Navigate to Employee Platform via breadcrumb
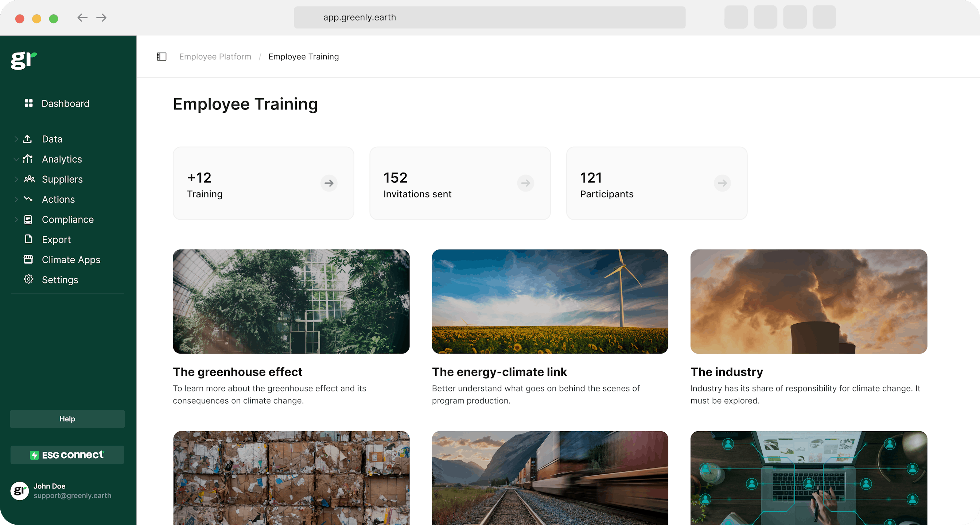 pyautogui.click(x=215, y=56)
